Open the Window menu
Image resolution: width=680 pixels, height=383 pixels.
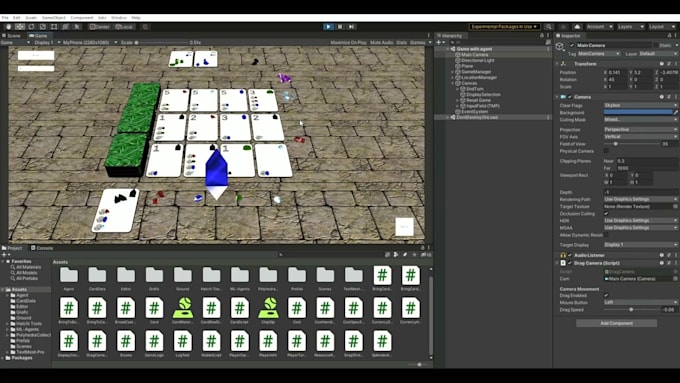(119, 18)
